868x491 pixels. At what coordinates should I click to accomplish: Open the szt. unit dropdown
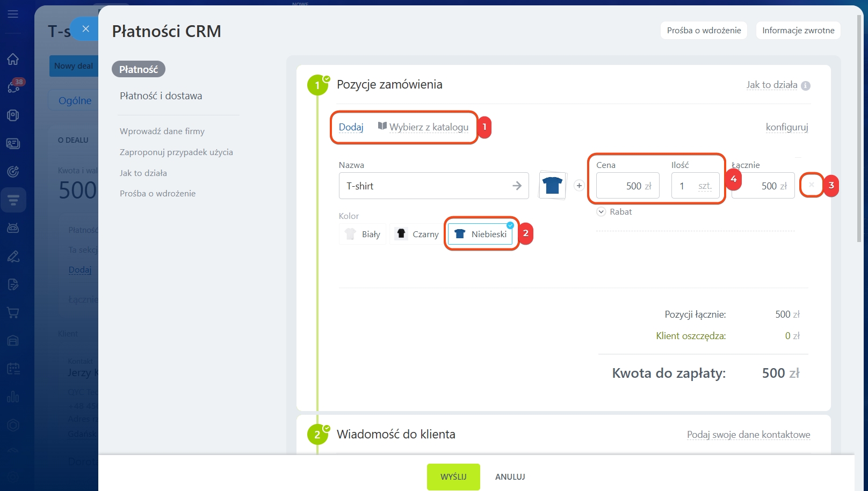click(x=705, y=186)
